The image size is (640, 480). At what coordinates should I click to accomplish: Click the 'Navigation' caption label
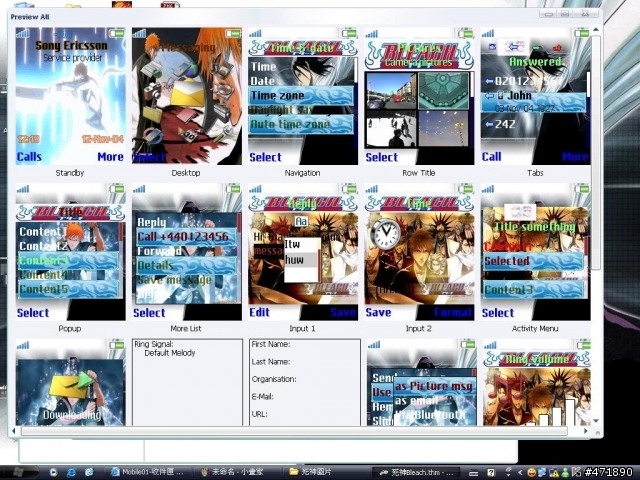[x=302, y=173]
